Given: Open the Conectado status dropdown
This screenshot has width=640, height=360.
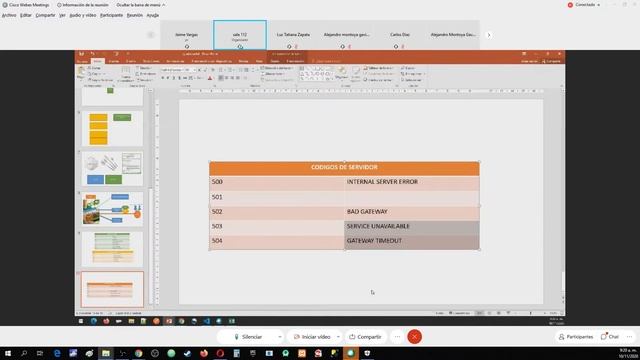Looking at the screenshot, I should (584, 5).
